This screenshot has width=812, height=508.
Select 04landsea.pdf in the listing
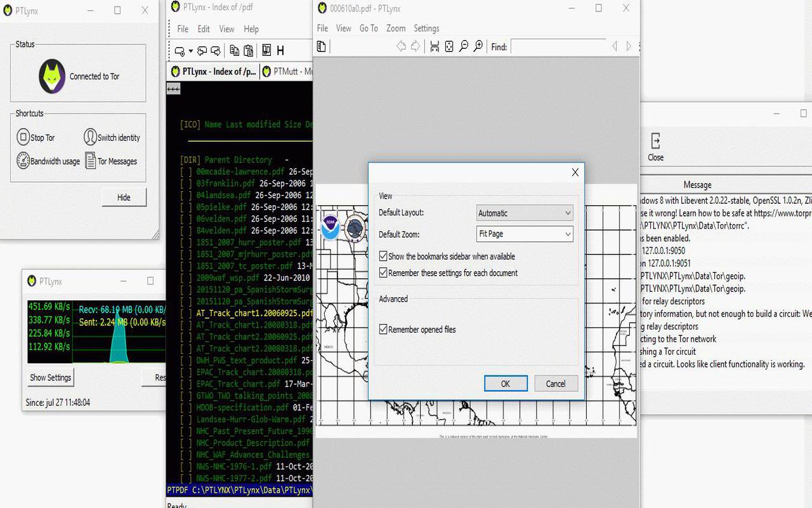tap(223, 196)
